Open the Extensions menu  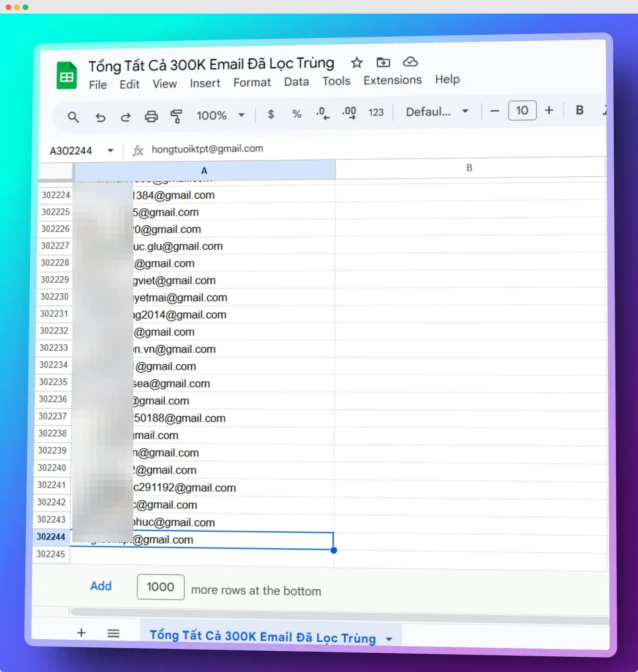392,80
